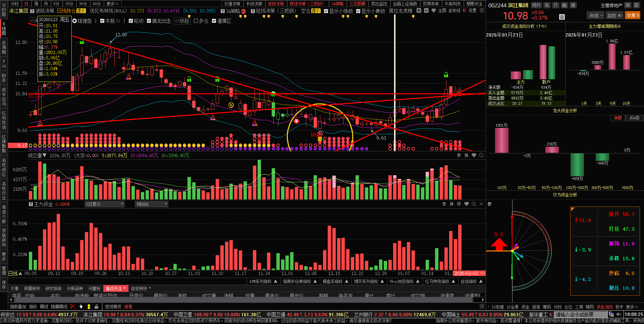Click the 指 badge near 主营房地产
Image resolution: width=644 pixels, height=324 pixels.
(x=628, y=5)
